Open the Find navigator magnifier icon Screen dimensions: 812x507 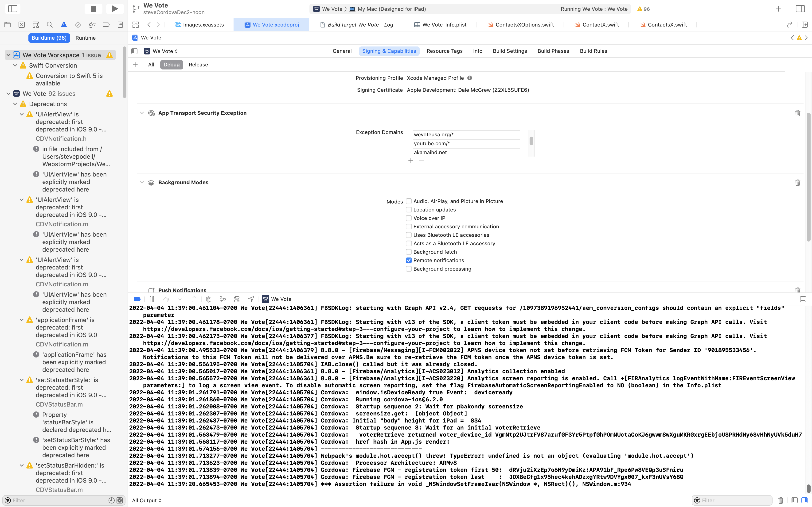tap(50, 24)
